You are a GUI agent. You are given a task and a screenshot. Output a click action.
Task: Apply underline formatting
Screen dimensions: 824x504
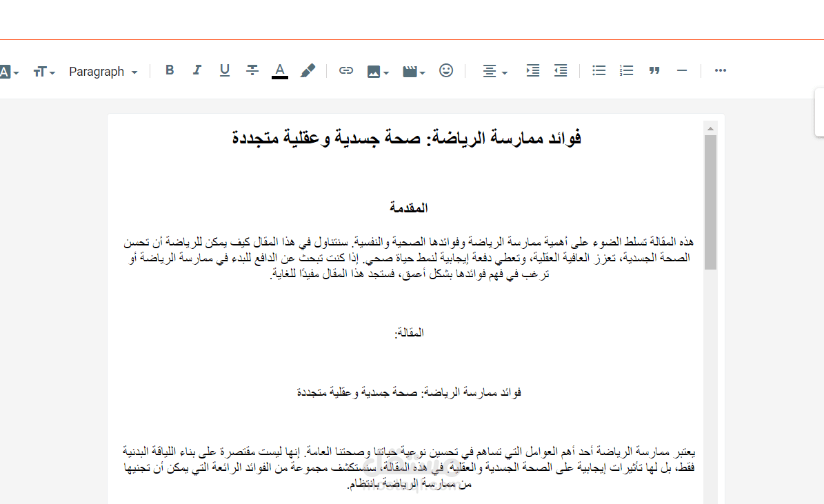pos(224,70)
